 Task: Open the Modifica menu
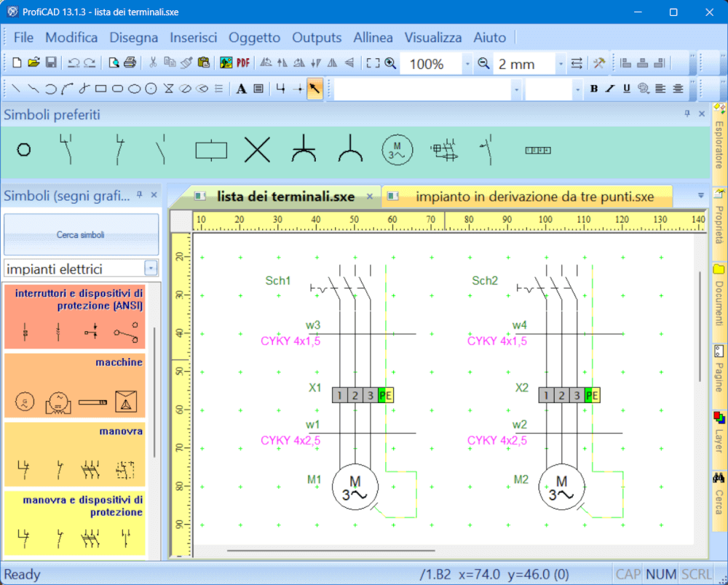click(x=71, y=38)
